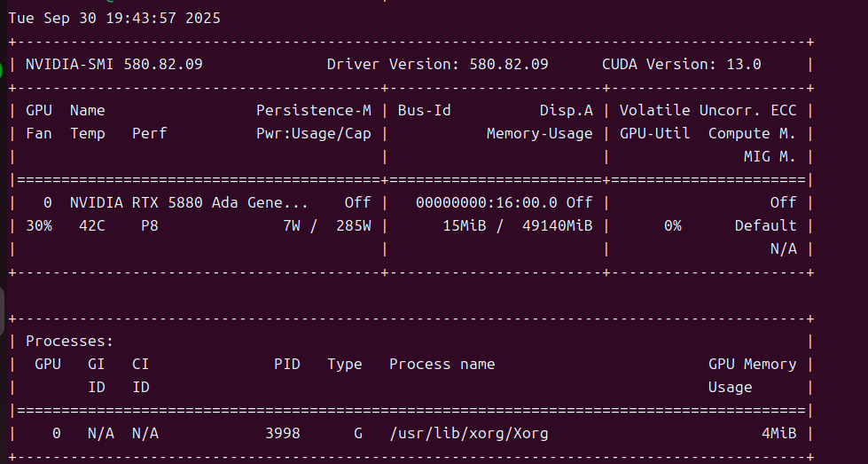Click 'CUDA Version: 13.0' text
868x464 pixels.
click(682, 64)
